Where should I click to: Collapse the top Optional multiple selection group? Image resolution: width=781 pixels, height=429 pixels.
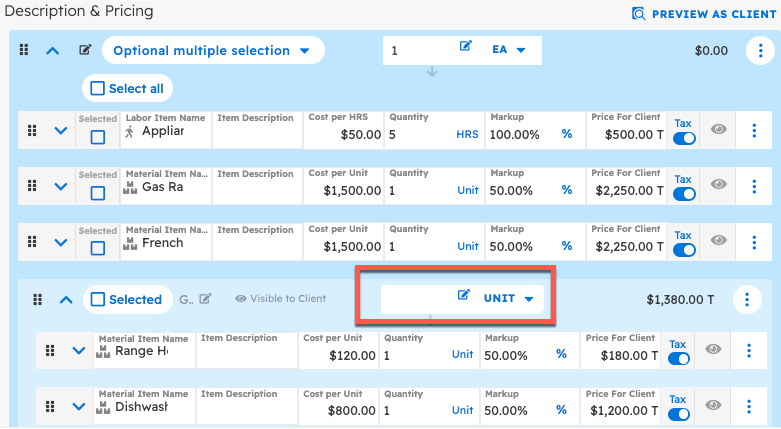point(53,51)
